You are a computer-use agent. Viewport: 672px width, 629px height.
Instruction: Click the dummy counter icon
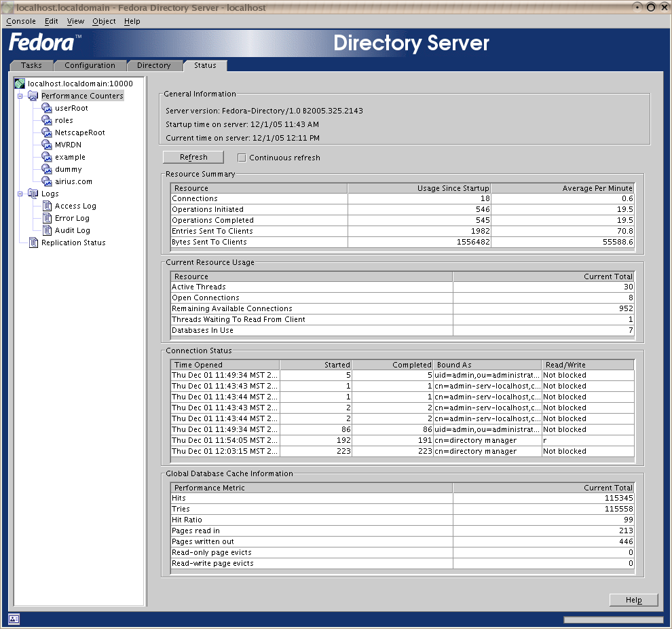click(47, 169)
